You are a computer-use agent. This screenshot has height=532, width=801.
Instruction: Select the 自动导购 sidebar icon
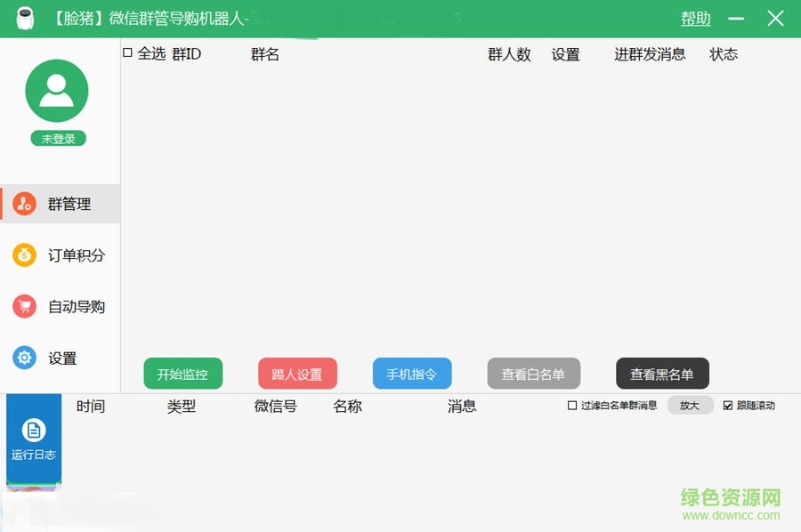22,307
